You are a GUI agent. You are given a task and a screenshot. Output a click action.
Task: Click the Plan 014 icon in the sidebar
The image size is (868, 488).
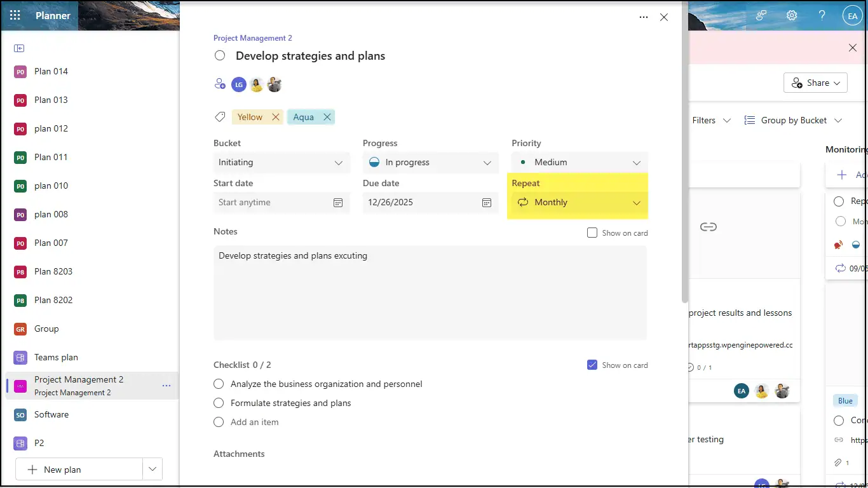(20, 72)
